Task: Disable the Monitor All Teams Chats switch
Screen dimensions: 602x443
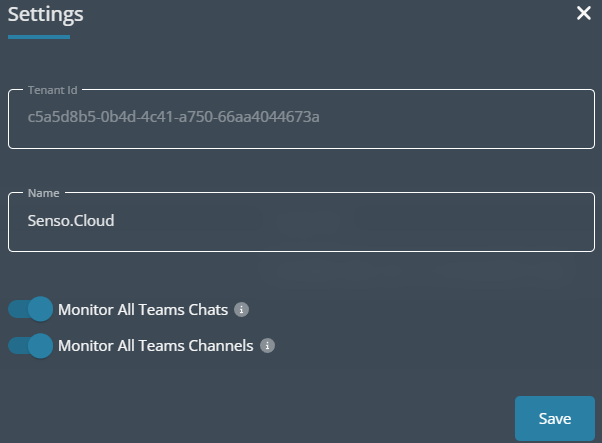Action: coord(31,309)
